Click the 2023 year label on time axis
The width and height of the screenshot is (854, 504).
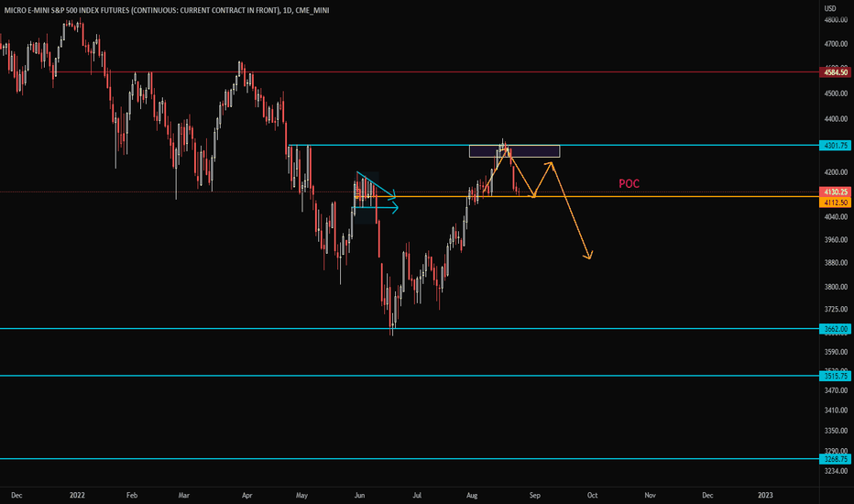click(x=765, y=495)
